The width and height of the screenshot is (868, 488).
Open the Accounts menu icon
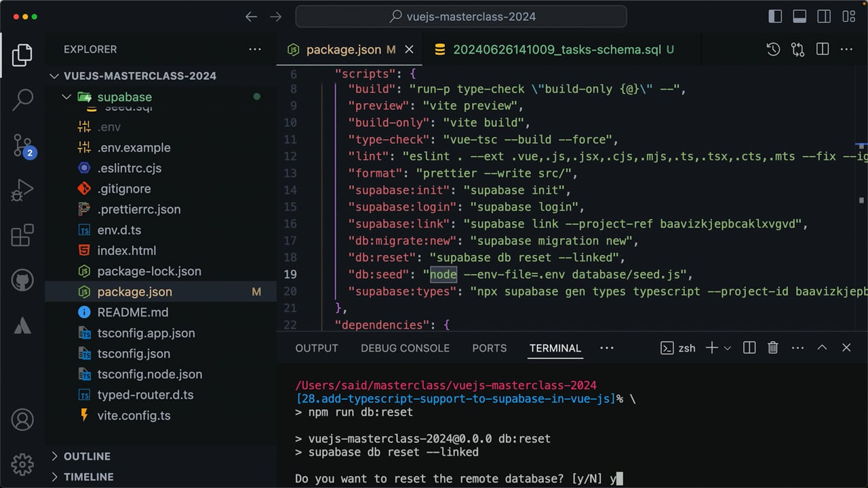tap(22, 420)
